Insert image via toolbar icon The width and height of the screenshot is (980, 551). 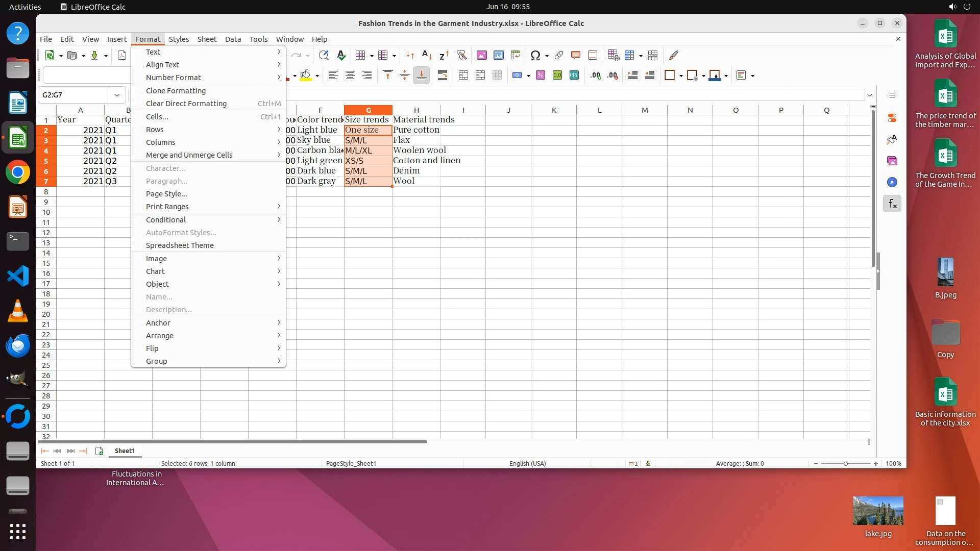pos(481,55)
